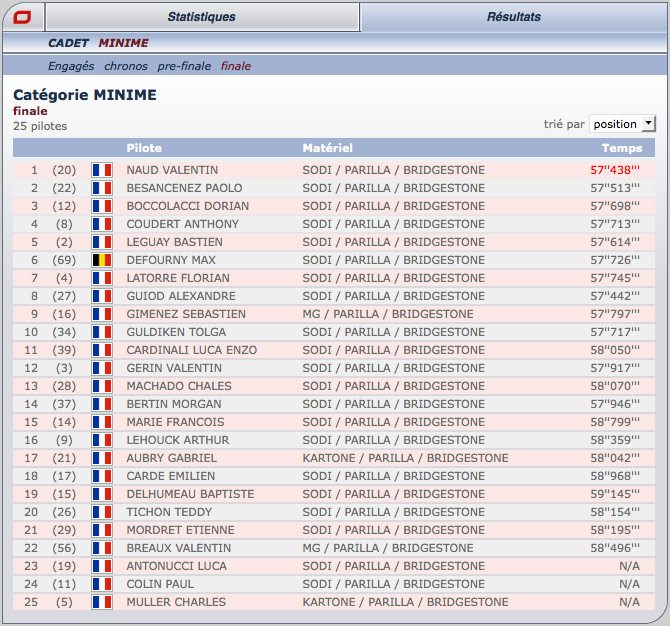Click the French flag next to BOCCOLACCI DORIAN
Image resolution: width=670 pixels, height=626 pixels.
(102, 206)
